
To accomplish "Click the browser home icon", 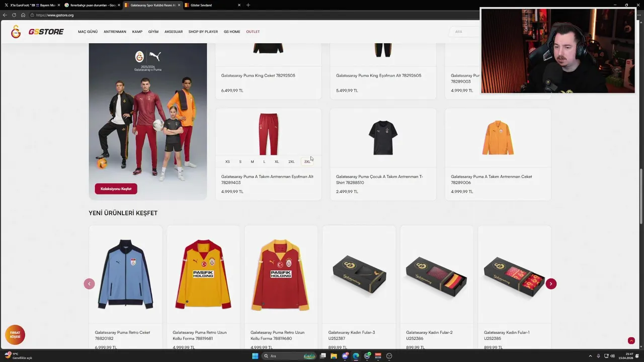I will [x=23, y=15].
